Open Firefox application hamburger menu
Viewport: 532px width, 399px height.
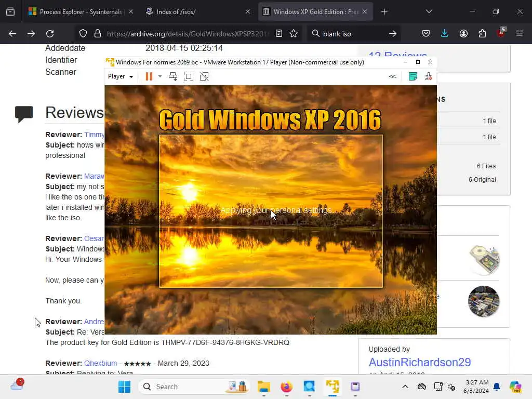pos(520,33)
